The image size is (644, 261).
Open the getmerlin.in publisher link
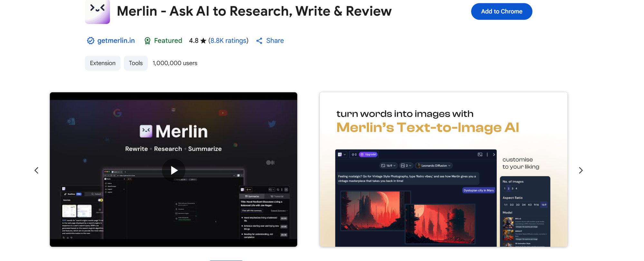116,41
